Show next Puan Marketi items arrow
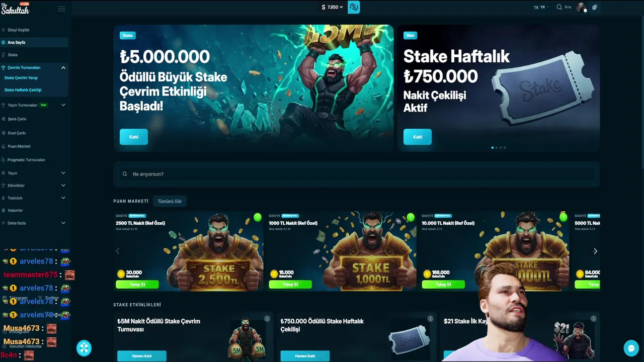This screenshot has width=644, height=362. (x=595, y=251)
